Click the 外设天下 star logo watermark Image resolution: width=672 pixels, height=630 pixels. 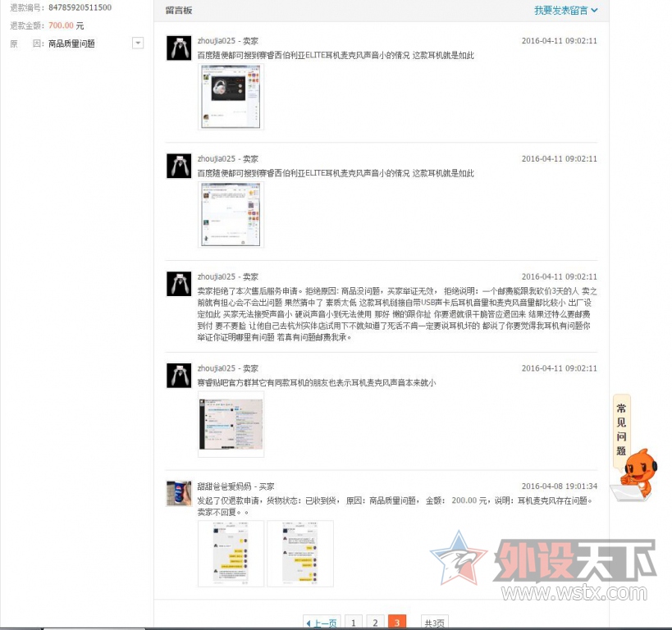458,558
